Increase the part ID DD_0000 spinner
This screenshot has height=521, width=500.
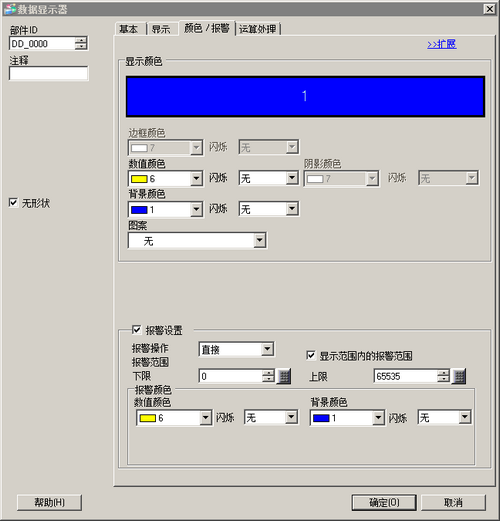tap(81, 40)
